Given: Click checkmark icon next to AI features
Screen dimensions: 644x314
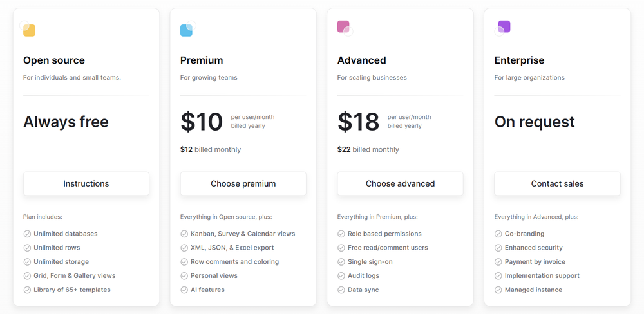Looking at the screenshot, I should pyautogui.click(x=184, y=290).
